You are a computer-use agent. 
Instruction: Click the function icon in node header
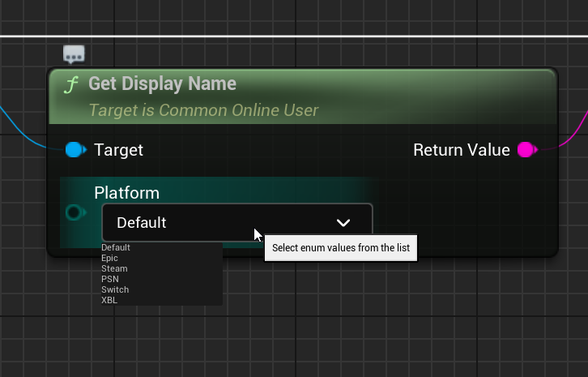coord(71,84)
